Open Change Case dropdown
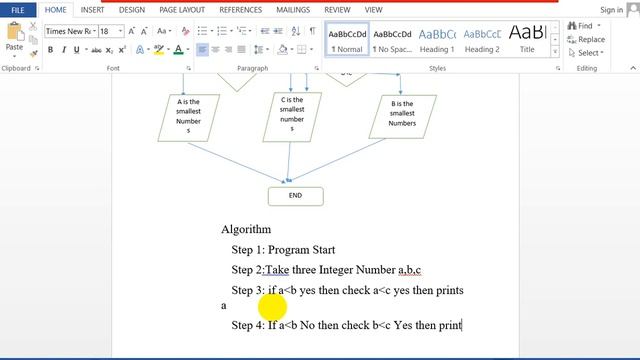640x360 pixels. tap(164, 31)
